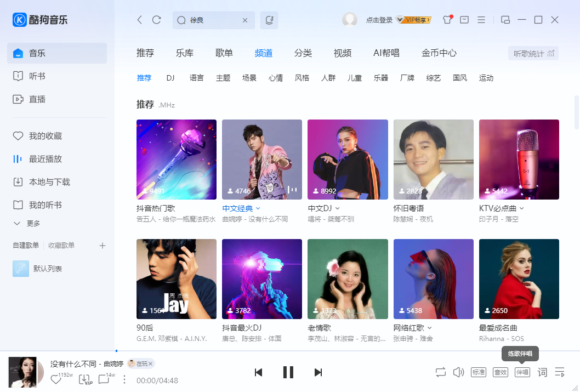Image resolution: width=580 pixels, height=392 pixels.
Task: Open the 最爱成名曲 channel thumbnail
Action: tap(519, 279)
